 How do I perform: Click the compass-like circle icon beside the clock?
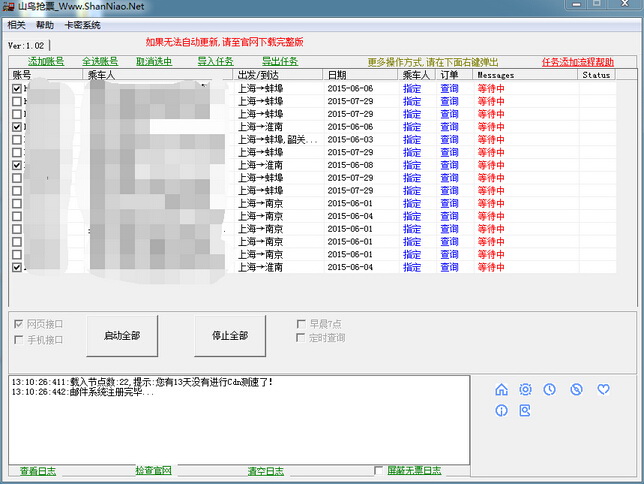pos(576,389)
